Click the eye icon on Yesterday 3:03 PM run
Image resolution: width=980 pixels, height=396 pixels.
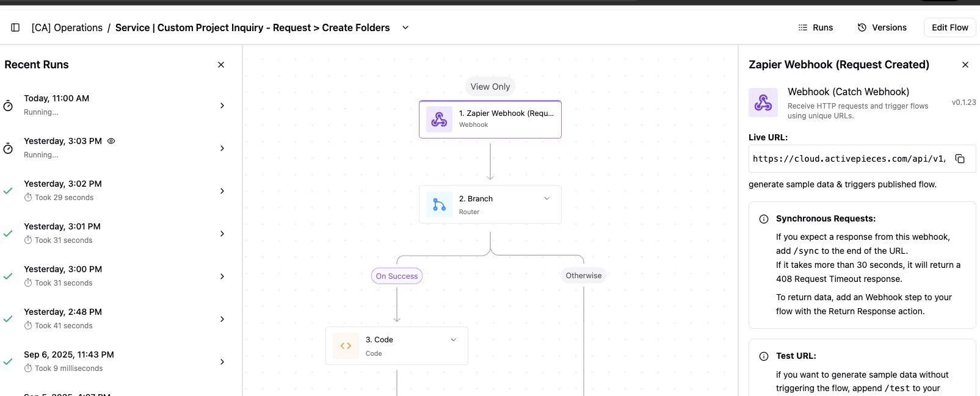[x=111, y=141]
